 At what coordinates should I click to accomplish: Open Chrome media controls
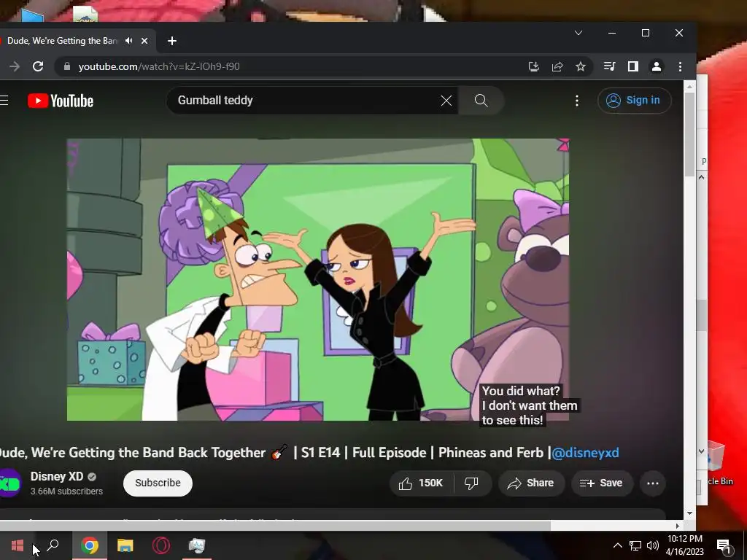click(609, 66)
